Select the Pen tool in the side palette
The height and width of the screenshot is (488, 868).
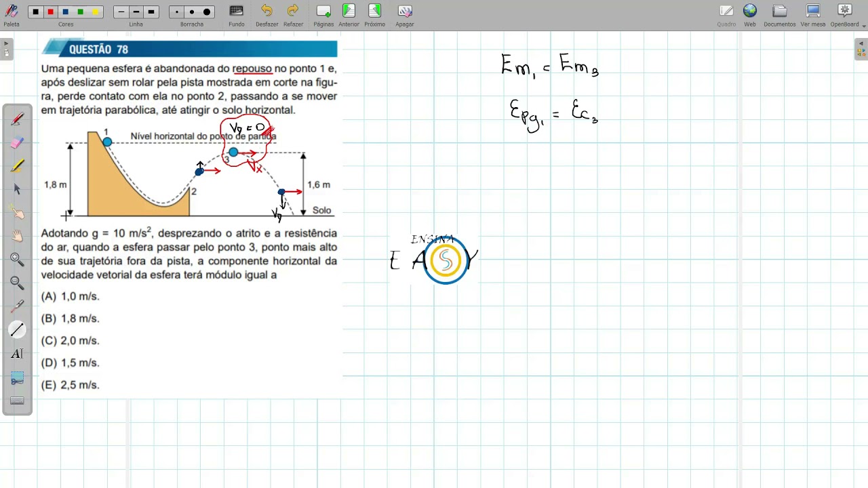pyautogui.click(x=17, y=119)
